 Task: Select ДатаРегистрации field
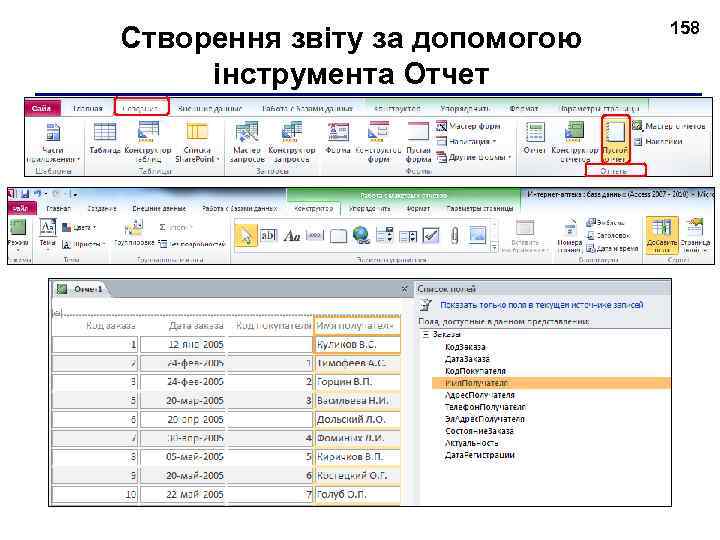pyautogui.click(x=480, y=455)
